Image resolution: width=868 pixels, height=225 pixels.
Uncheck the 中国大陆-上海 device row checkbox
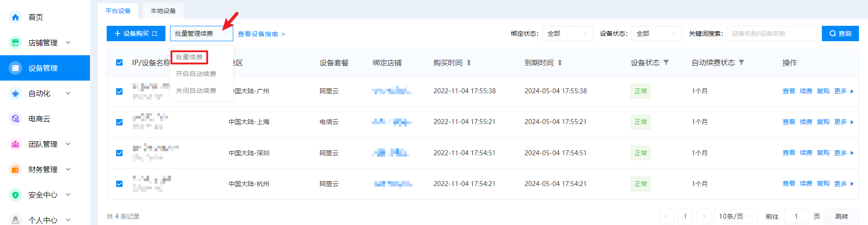[x=119, y=122]
